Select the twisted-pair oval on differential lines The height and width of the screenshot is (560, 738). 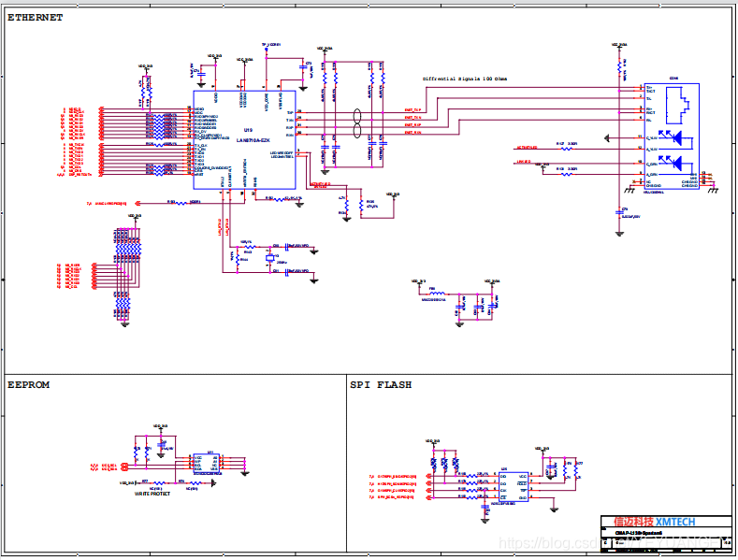click(355, 121)
